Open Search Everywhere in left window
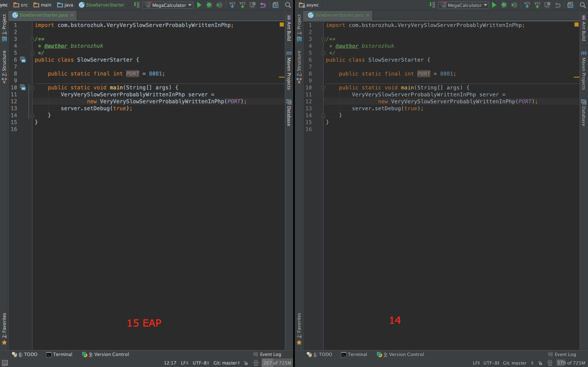This screenshot has width=588, height=367. coord(288,5)
